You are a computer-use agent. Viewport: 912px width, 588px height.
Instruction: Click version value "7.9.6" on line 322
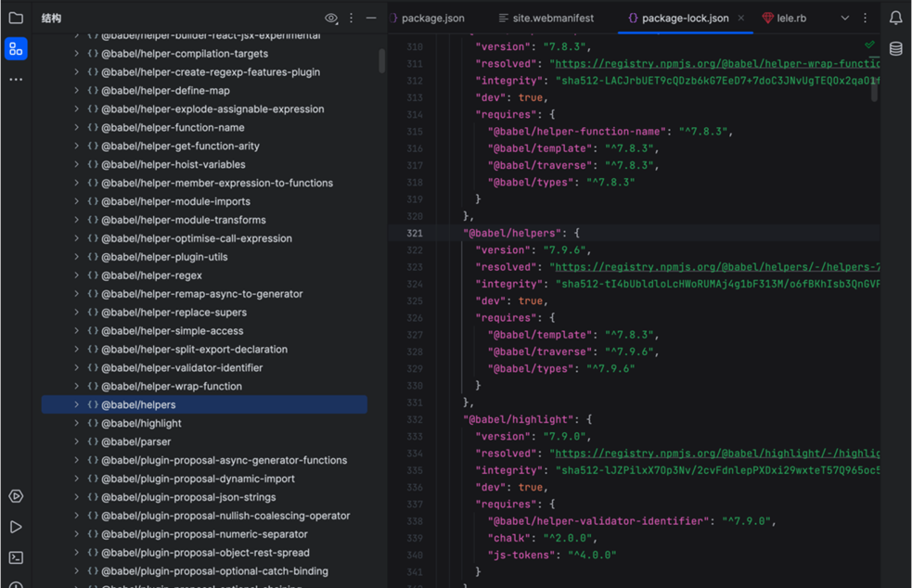pyautogui.click(x=564, y=250)
